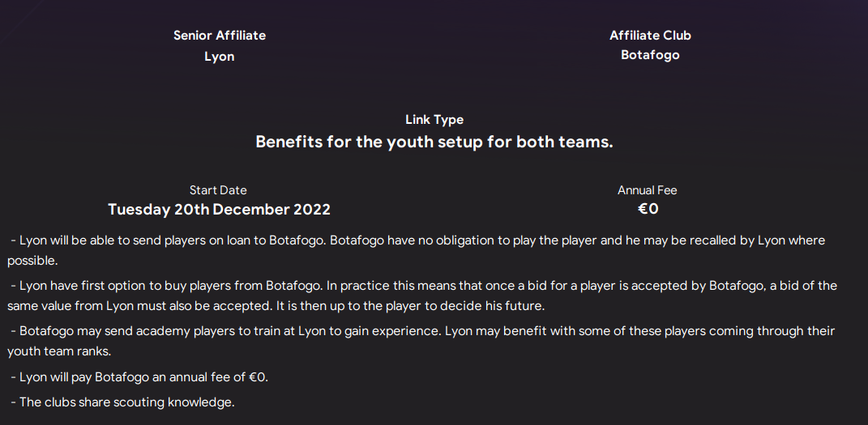Viewport: 868px width, 425px height.
Task: Click the clause about academy players training at Lyon
Action: tap(423, 331)
